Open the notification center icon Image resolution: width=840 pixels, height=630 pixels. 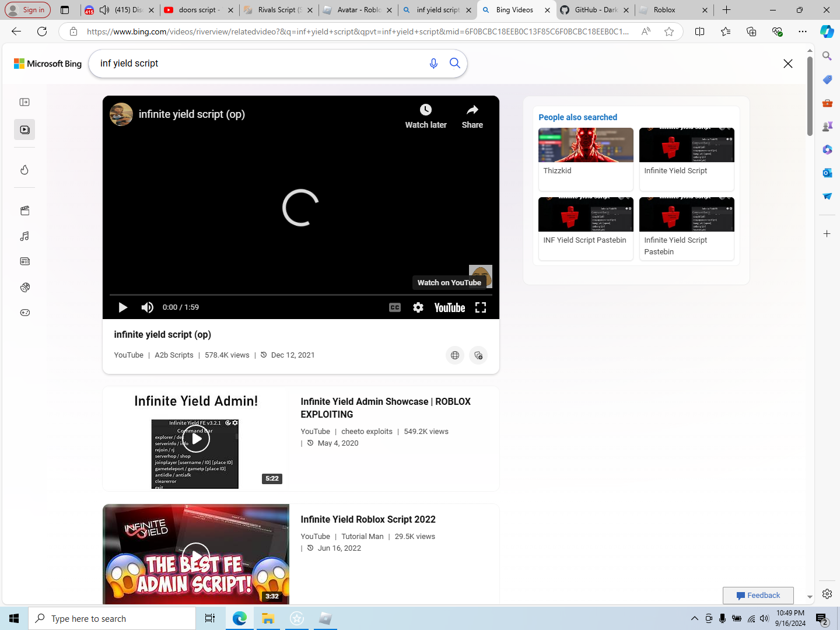point(822,618)
